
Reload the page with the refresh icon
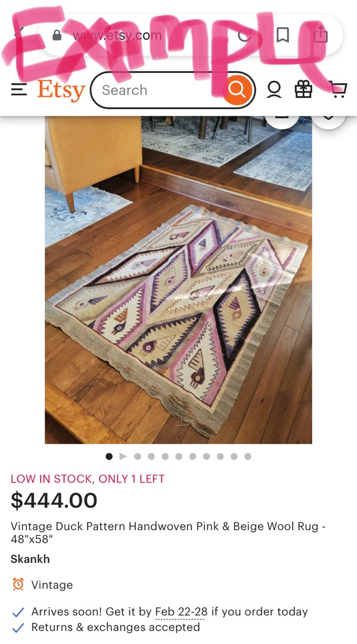click(245, 35)
